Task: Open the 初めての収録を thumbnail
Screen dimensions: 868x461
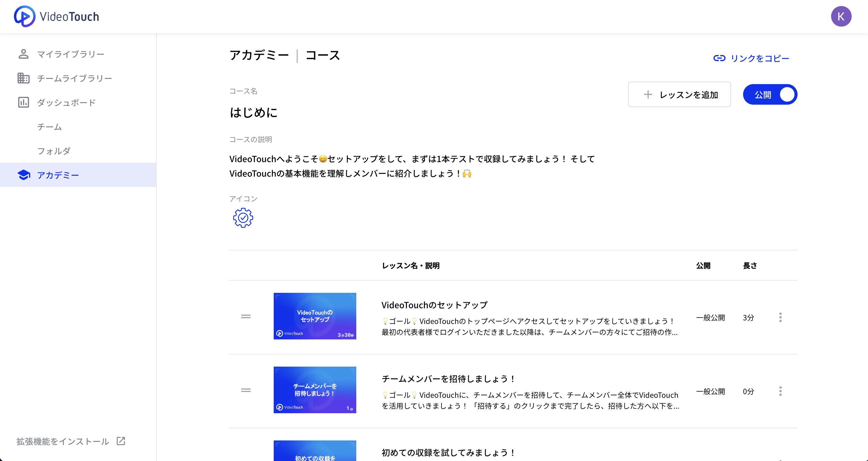Action: (x=315, y=450)
